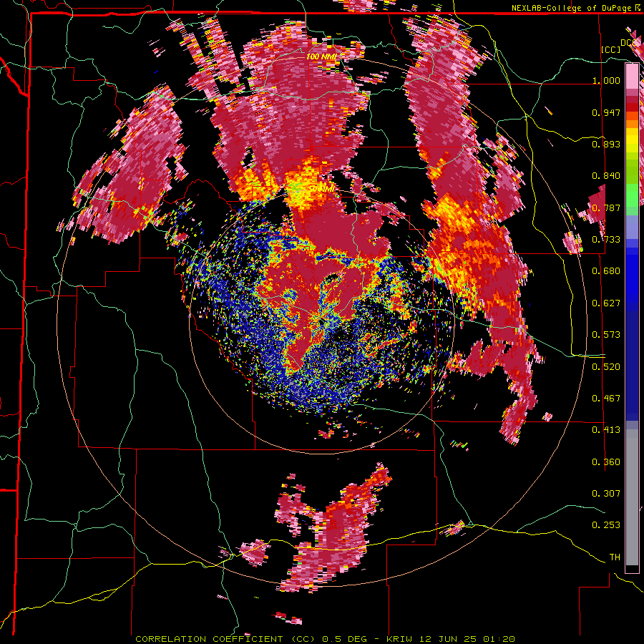The width and height of the screenshot is (644, 644).
Task: Click the 1.000 value on the scale
Action: [606, 80]
